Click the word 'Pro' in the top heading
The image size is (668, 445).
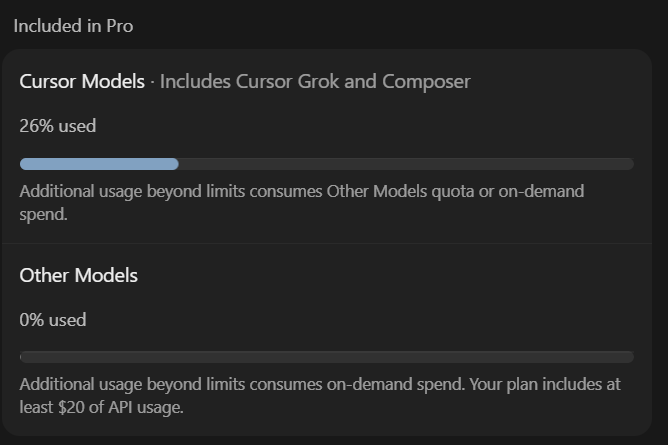(120, 26)
